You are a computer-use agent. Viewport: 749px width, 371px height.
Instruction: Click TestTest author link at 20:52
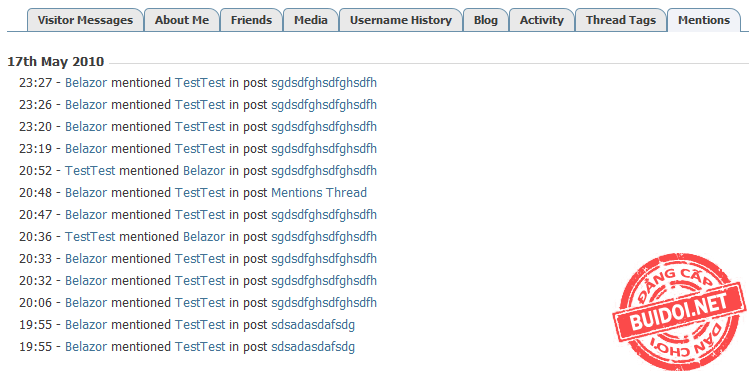point(90,170)
